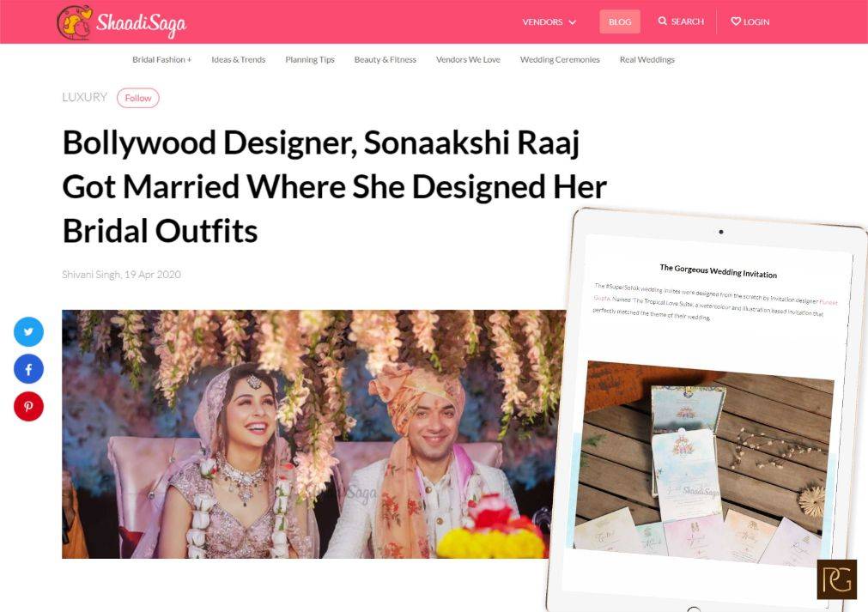Open the bride and groom wedding photo
The height and width of the screenshot is (612, 868).
pyautogui.click(x=310, y=433)
